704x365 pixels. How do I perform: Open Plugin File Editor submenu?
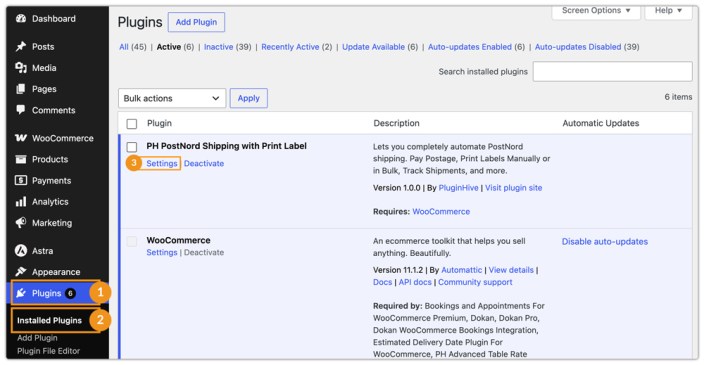(x=48, y=351)
